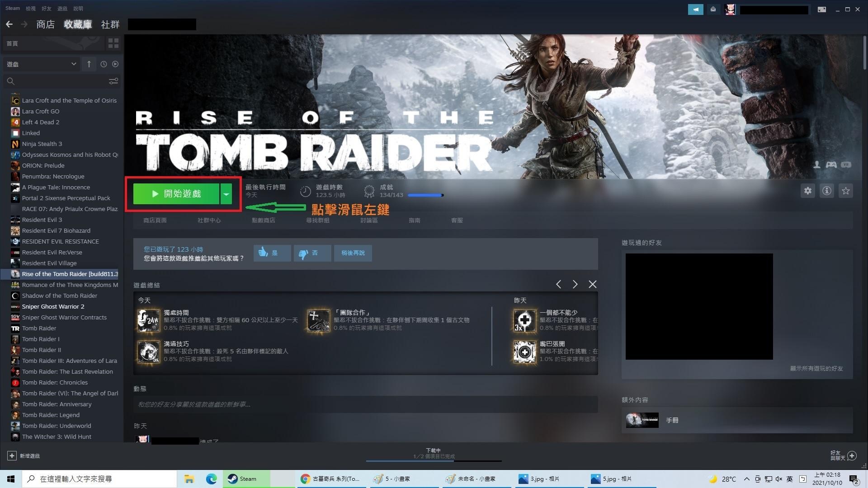This screenshot has width=868, height=488.
Task: Open the 一個都不能少 achievement icon
Action: (x=524, y=320)
